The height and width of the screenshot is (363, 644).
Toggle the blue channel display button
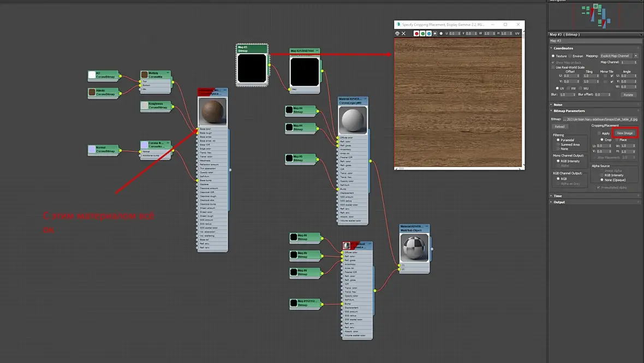(429, 33)
